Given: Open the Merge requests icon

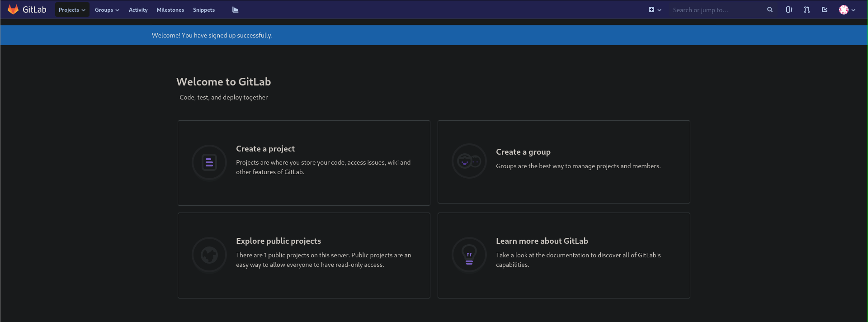Looking at the screenshot, I should pos(807,9).
